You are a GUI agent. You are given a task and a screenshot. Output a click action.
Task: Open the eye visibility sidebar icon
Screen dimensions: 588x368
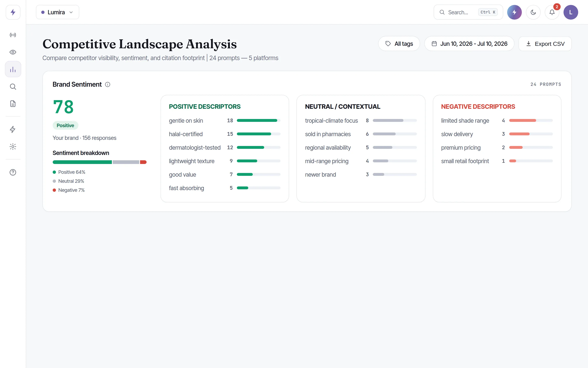click(13, 52)
